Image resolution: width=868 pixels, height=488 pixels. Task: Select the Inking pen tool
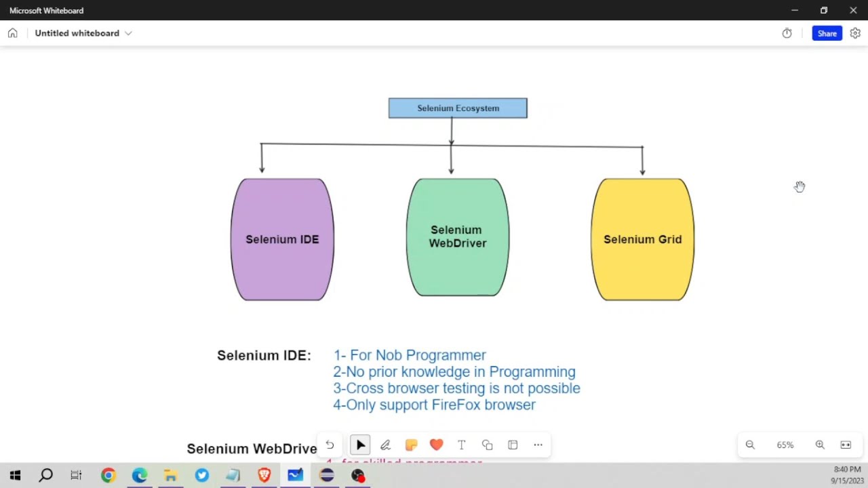(385, 445)
